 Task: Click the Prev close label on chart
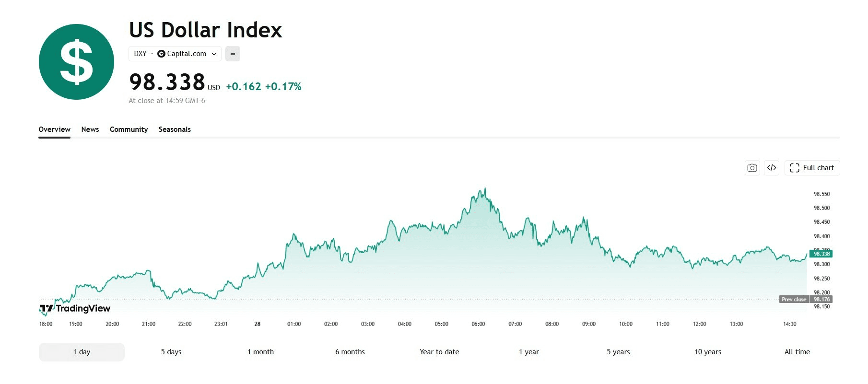[794, 299]
